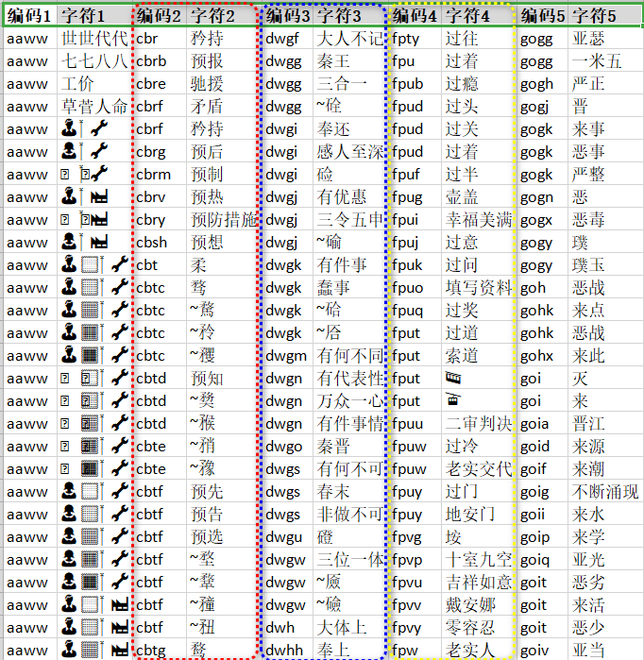Click the cell 预选

click(222, 537)
